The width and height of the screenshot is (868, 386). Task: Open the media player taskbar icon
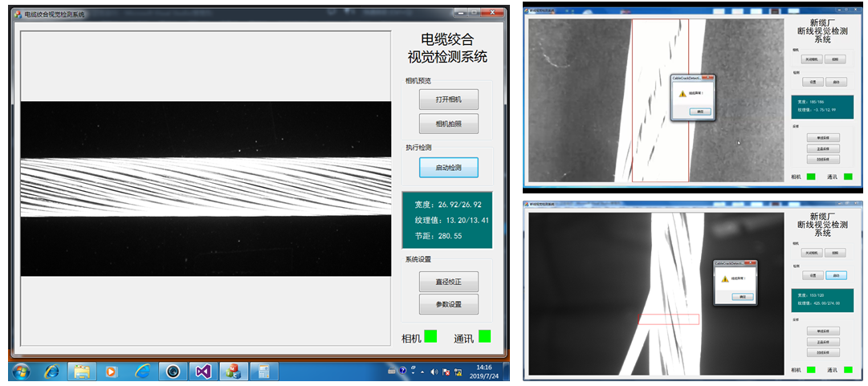click(112, 372)
